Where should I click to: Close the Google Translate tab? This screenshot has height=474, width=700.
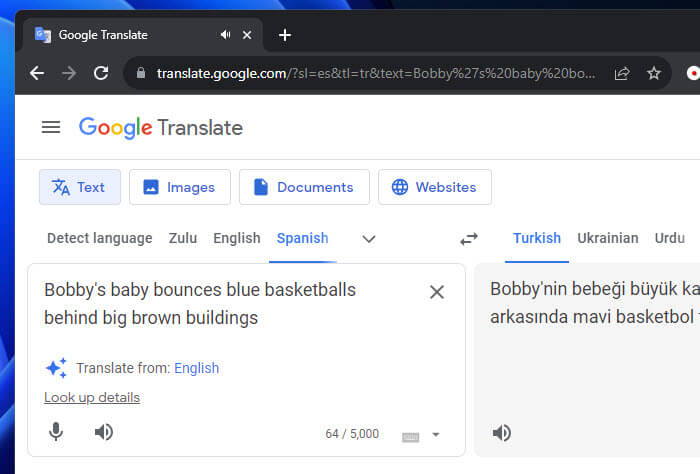[x=247, y=35]
